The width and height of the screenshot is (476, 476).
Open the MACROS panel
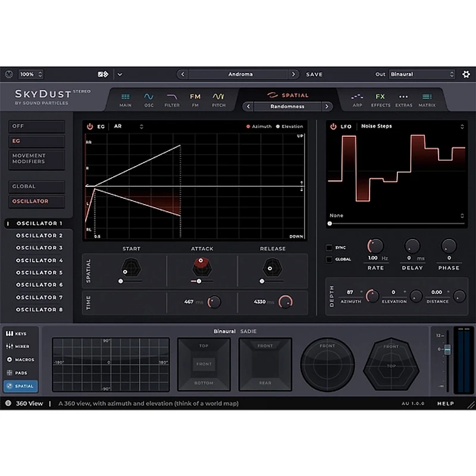pyautogui.click(x=21, y=360)
